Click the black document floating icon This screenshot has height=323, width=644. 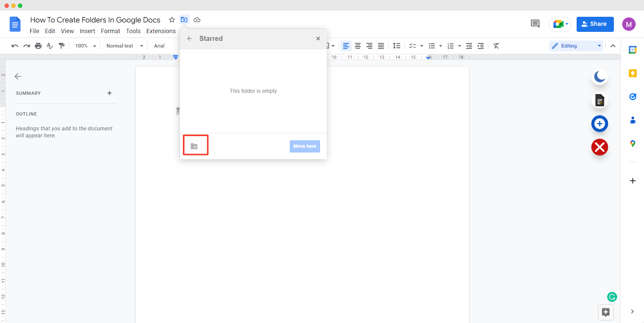(600, 100)
